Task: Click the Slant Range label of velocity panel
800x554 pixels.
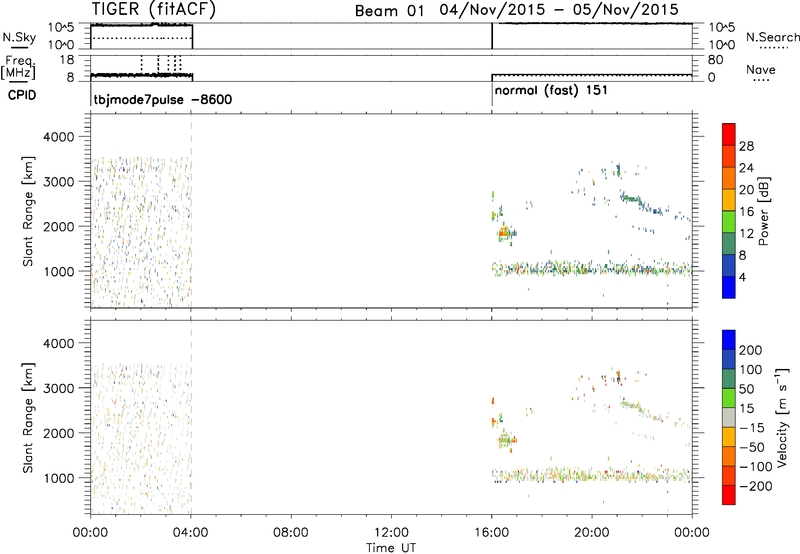Action: pyautogui.click(x=28, y=418)
